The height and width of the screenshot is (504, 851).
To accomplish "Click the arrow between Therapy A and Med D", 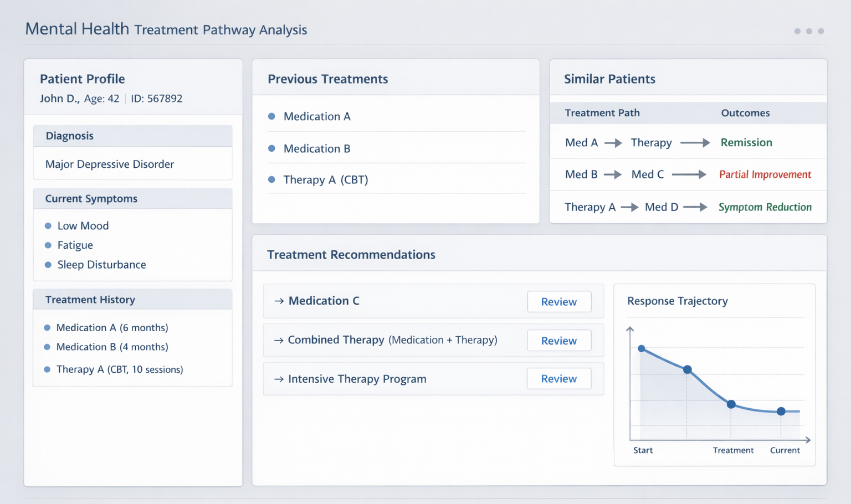I will [630, 207].
